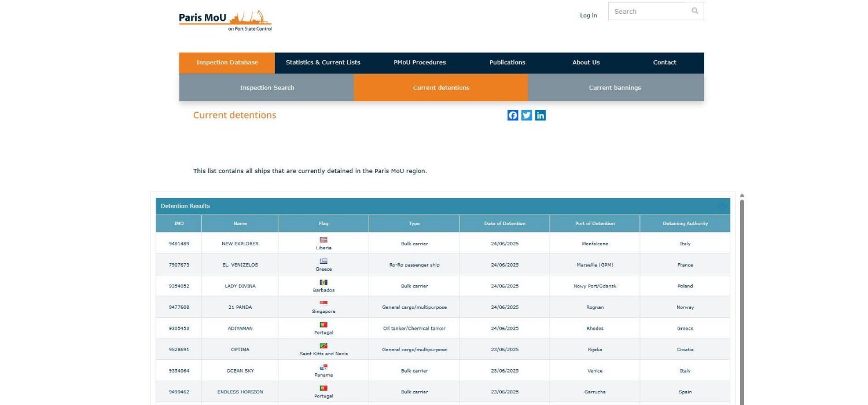Sort by the Name column header

point(240,223)
